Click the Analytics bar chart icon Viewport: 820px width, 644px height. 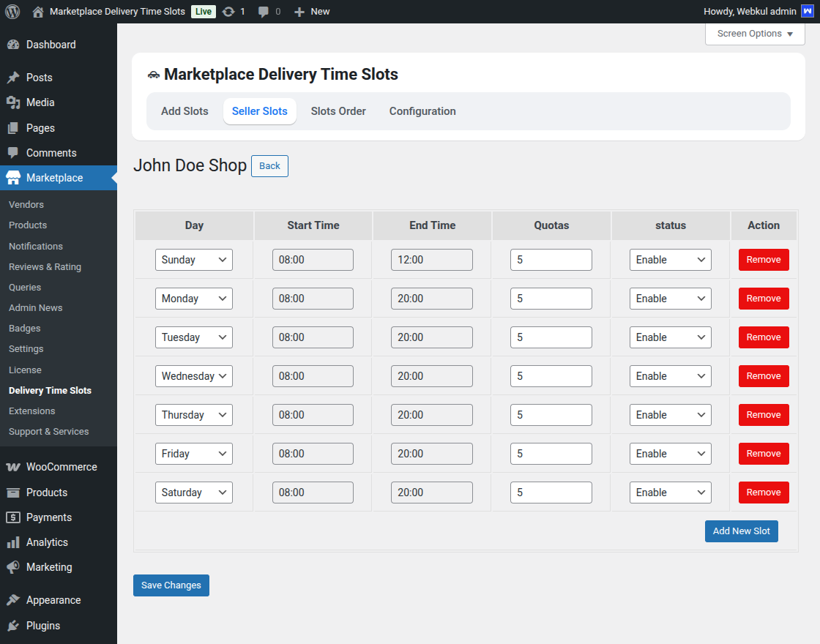coord(13,542)
